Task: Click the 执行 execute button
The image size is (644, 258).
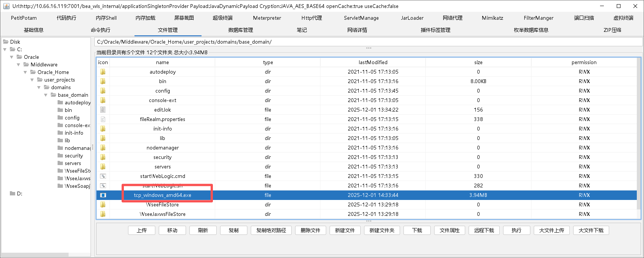Action: [x=516, y=230]
